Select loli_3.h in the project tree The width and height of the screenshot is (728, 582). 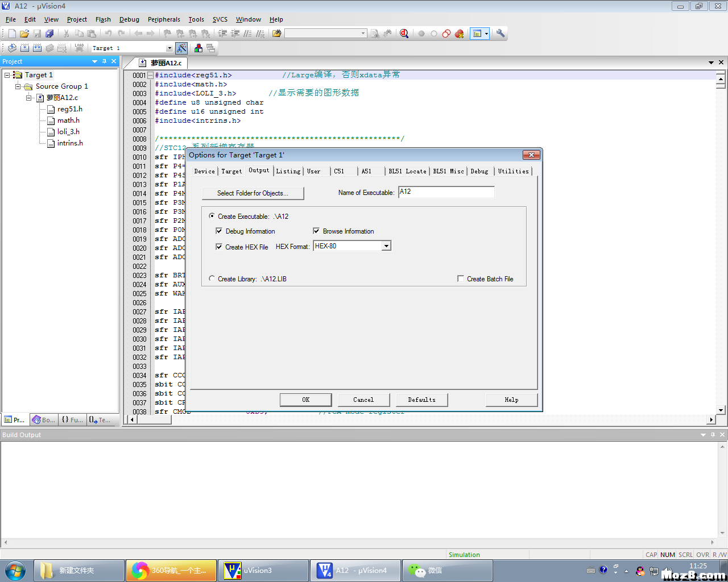click(x=68, y=132)
